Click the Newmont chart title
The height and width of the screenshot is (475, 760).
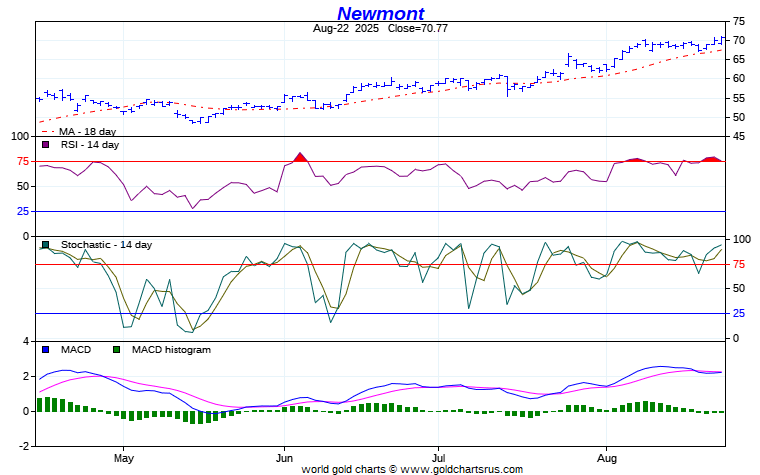coord(380,13)
